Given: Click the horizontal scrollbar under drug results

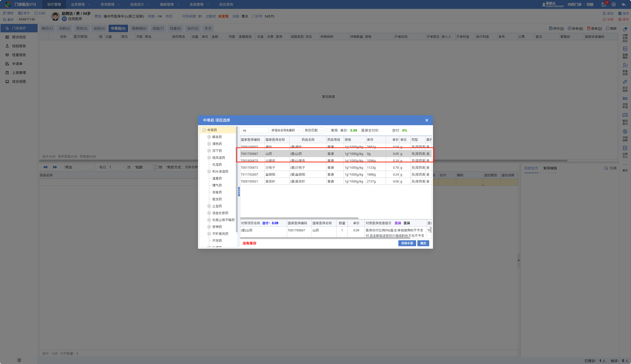Looking at the screenshot, I should tap(299, 218).
